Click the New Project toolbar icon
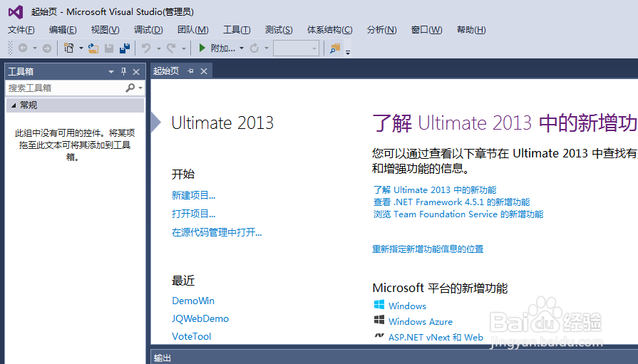This screenshot has width=638, height=364. 68,48
